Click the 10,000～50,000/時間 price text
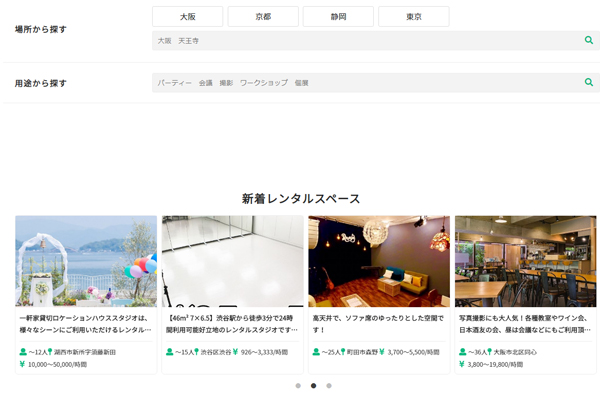 point(57,364)
